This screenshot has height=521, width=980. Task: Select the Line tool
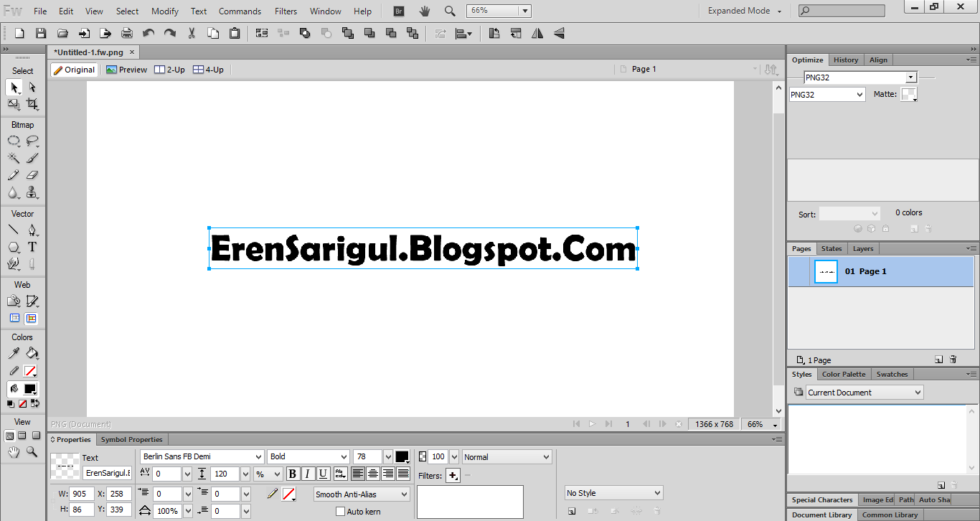14,230
